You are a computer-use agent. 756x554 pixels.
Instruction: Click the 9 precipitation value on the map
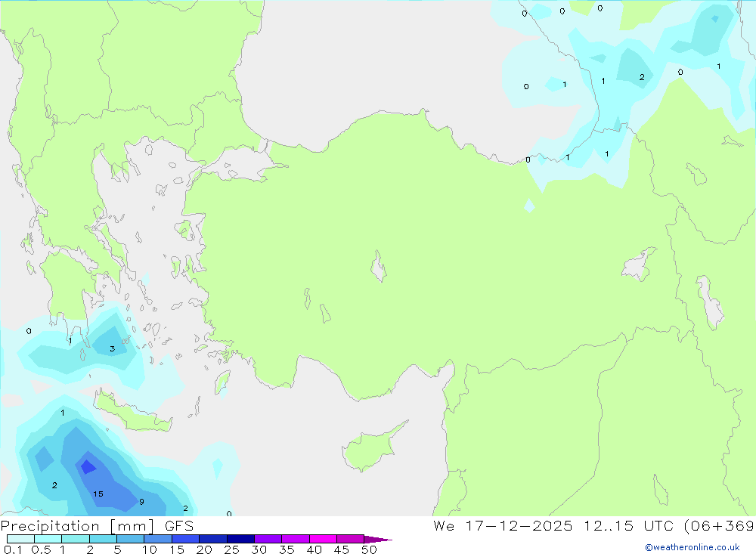pyautogui.click(x=141, y=501)
